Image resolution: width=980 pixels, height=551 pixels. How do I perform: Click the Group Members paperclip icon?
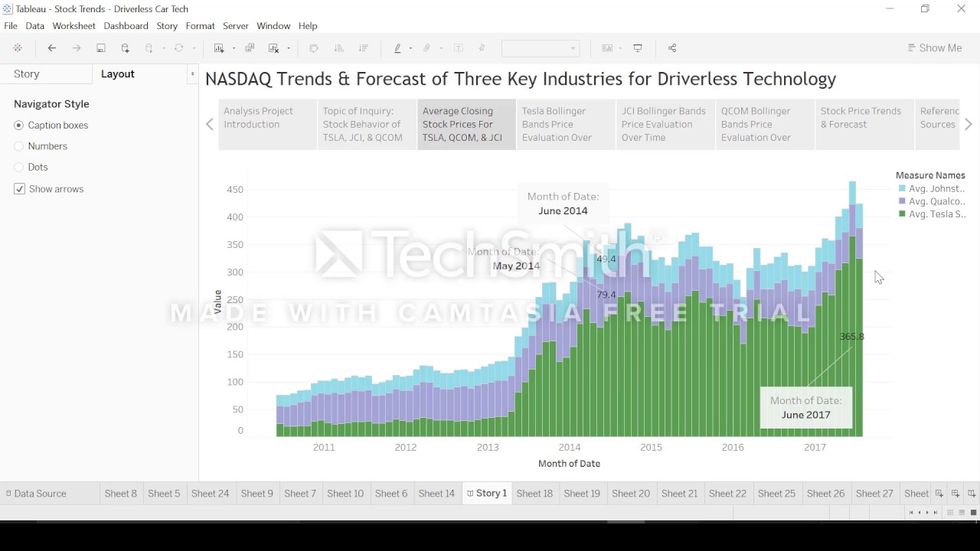(x=427, y=48)
